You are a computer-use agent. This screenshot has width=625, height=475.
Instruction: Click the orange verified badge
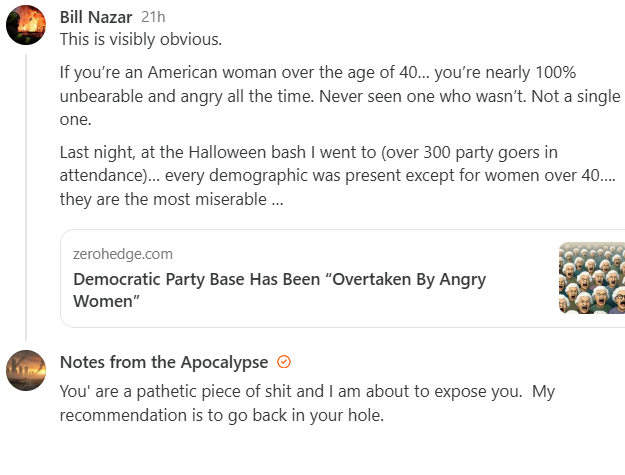click(x=284, y=362)
